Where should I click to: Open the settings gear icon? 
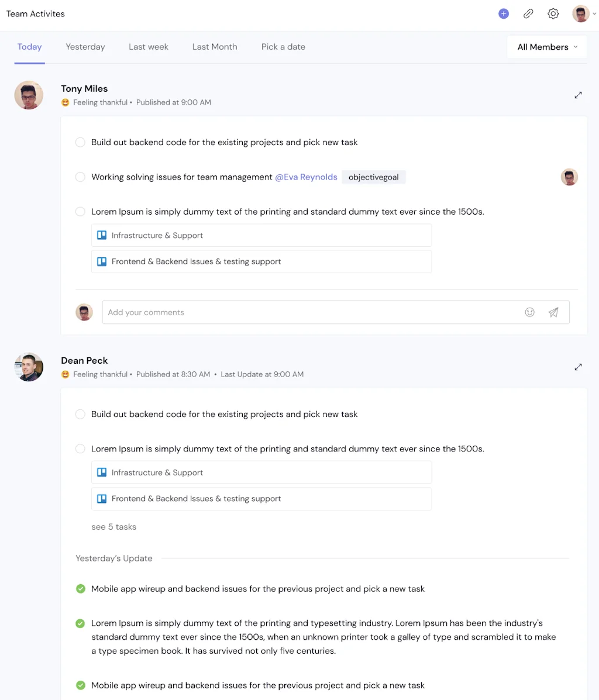[553, 13]
